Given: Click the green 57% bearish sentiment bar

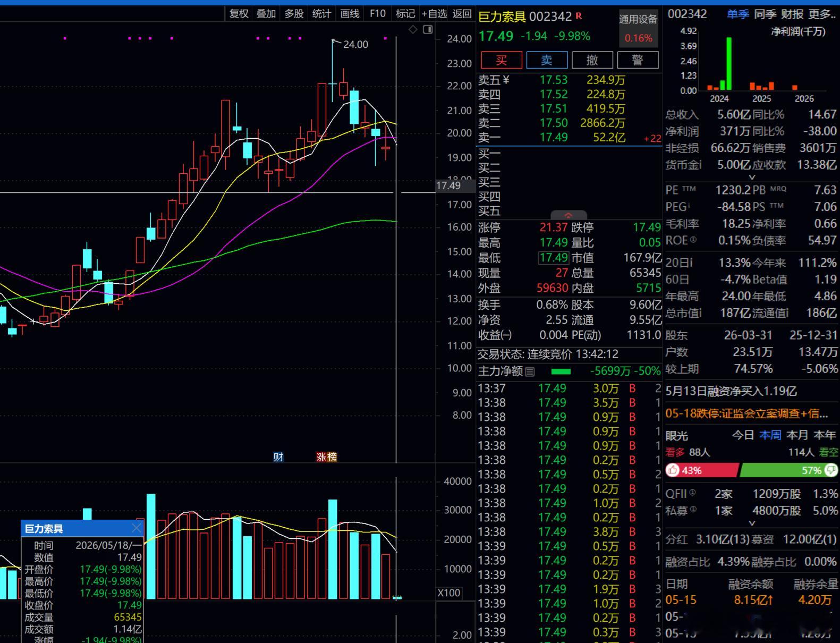Looking at the screenshot, I should tap(789, 470).
